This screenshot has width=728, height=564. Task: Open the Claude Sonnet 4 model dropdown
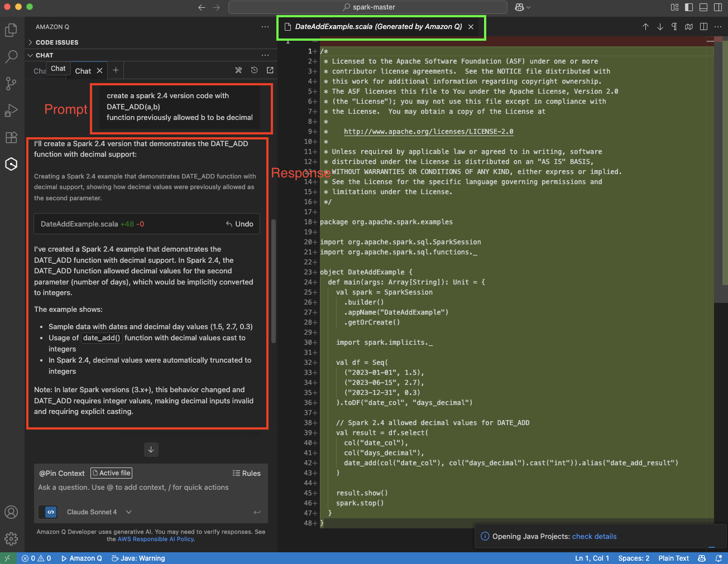point(99,512)
